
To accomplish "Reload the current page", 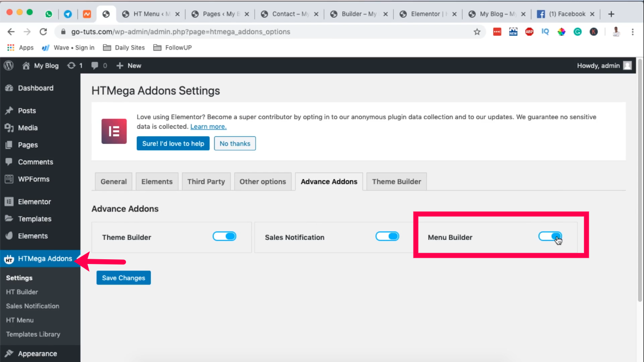I will pyautogui.click(x=43, y=32).
